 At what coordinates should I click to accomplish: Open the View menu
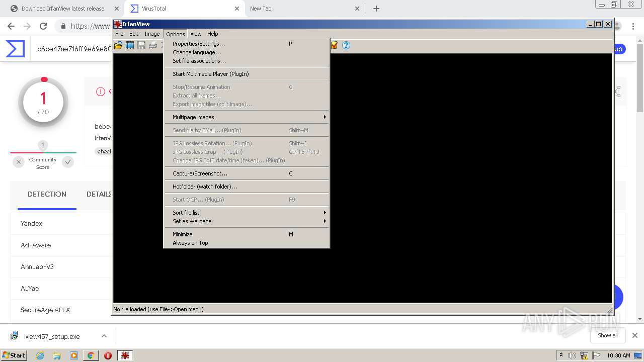point(196,34)
